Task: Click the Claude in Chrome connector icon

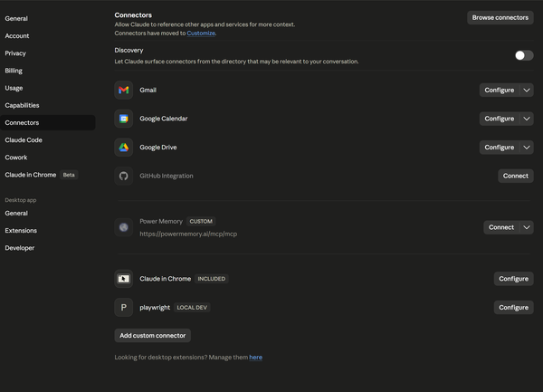Action: click(124, 279)
